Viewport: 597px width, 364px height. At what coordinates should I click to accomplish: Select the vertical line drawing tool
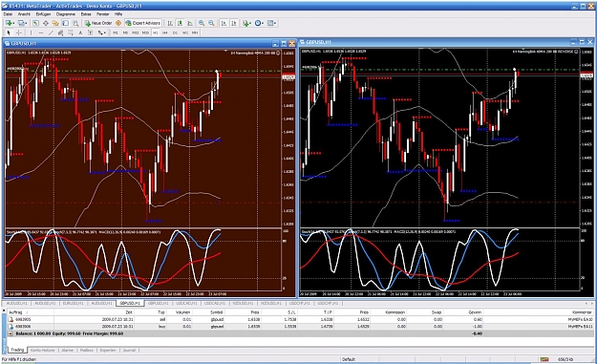pos(31,32)
